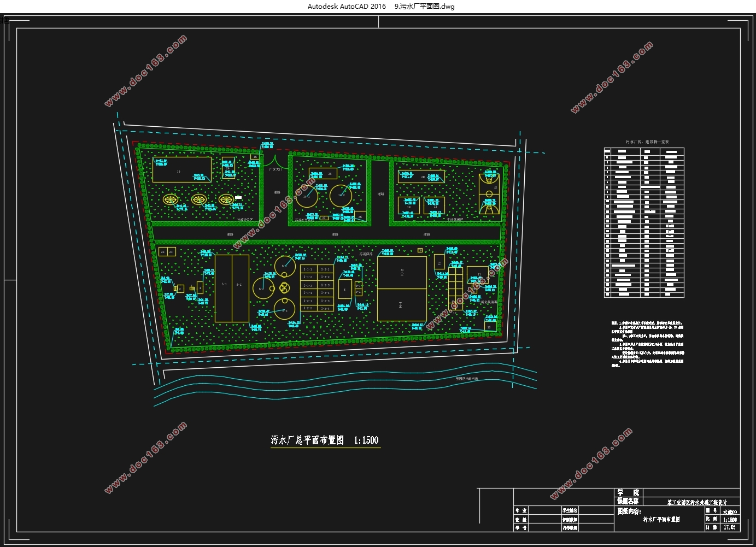Click the small box labeled 16 near gate
This screenshot has height=547, width=756.
(254, 157)
